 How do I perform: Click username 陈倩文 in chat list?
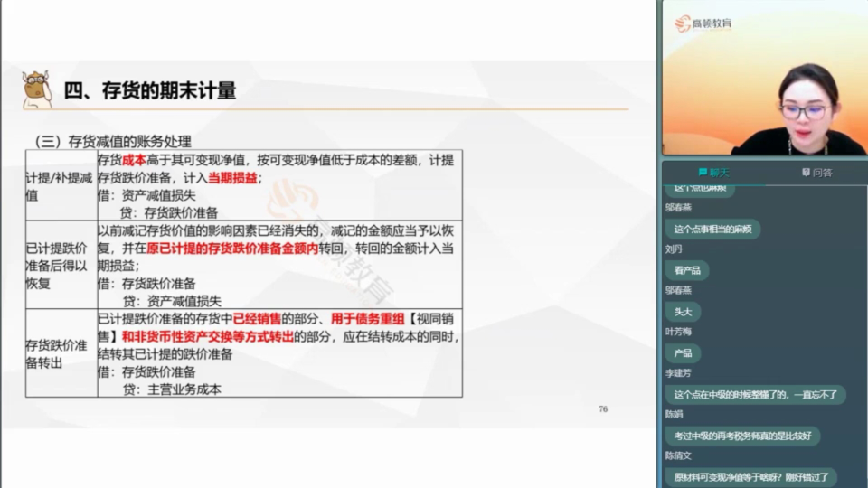(x=677, y=455)
